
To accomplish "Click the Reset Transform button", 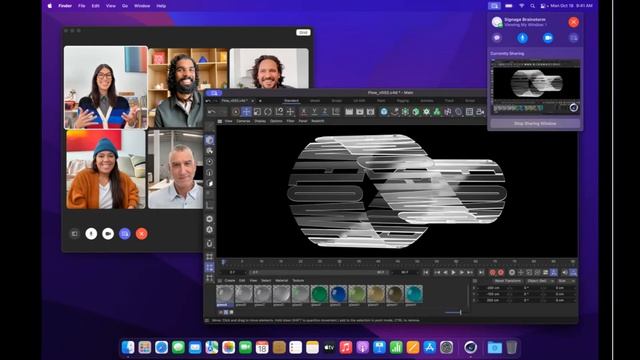I will tap(507, 281).
